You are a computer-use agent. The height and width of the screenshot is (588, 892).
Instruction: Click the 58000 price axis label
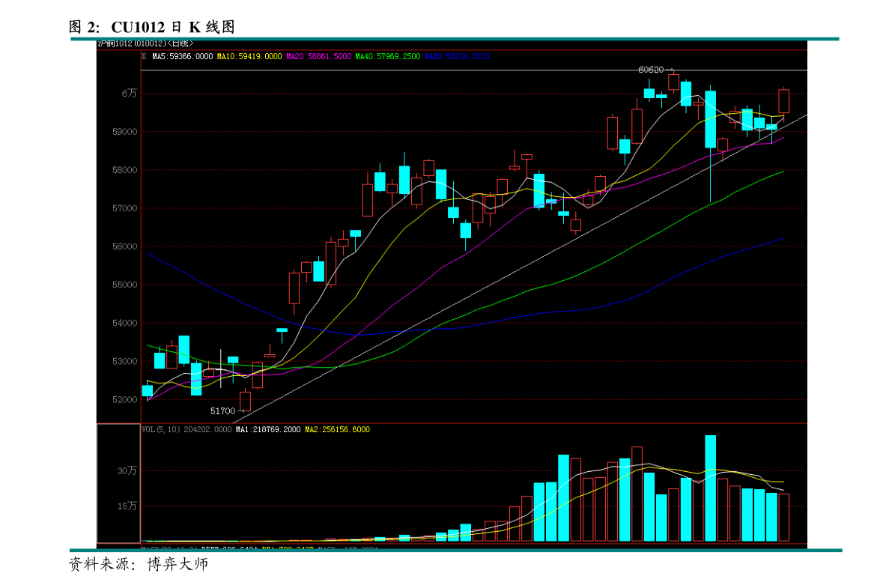point(125,169)
